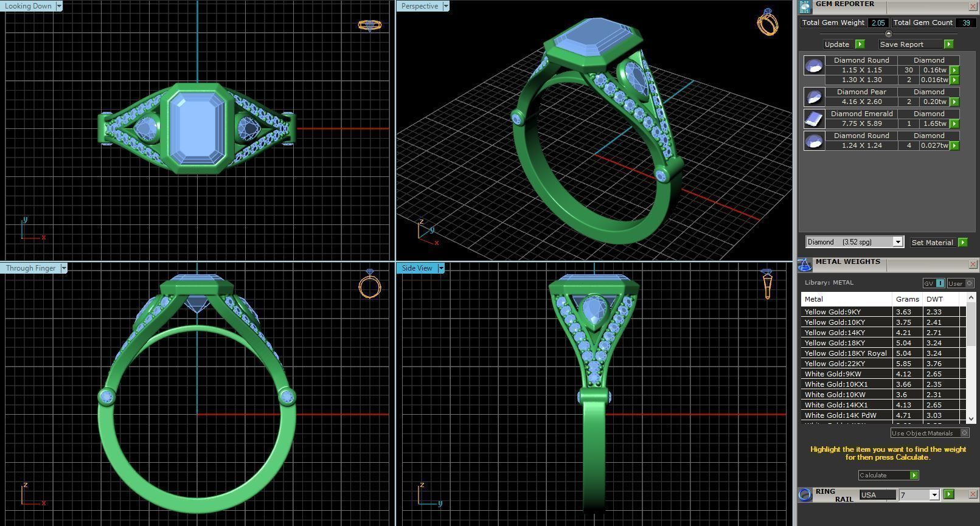Click the Ring Rail tool icon
This screenshot has height=526, width=980.
tap(805, 494)
